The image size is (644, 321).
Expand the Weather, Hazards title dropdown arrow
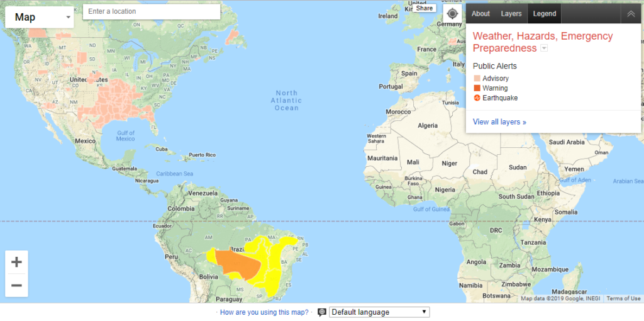(x=544, y=48)
